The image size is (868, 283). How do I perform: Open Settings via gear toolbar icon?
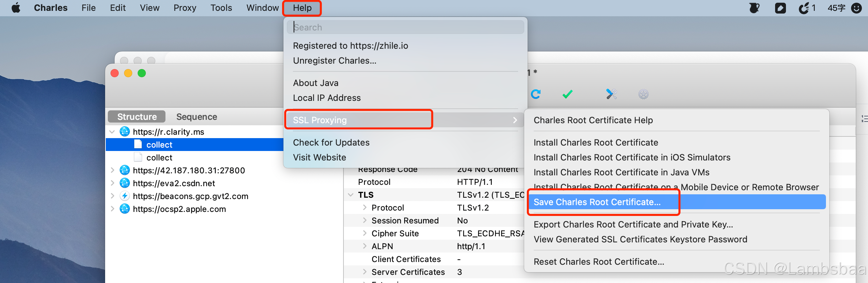[x=643, y=94]
